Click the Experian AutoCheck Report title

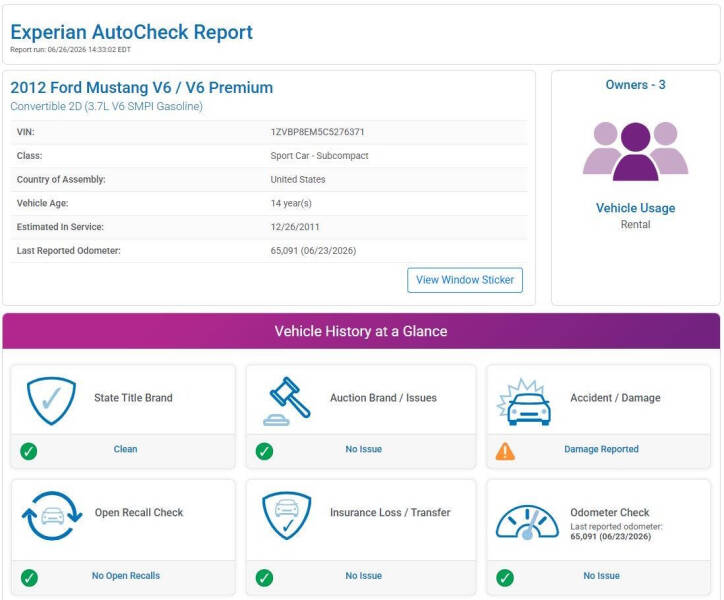point(132,32)
